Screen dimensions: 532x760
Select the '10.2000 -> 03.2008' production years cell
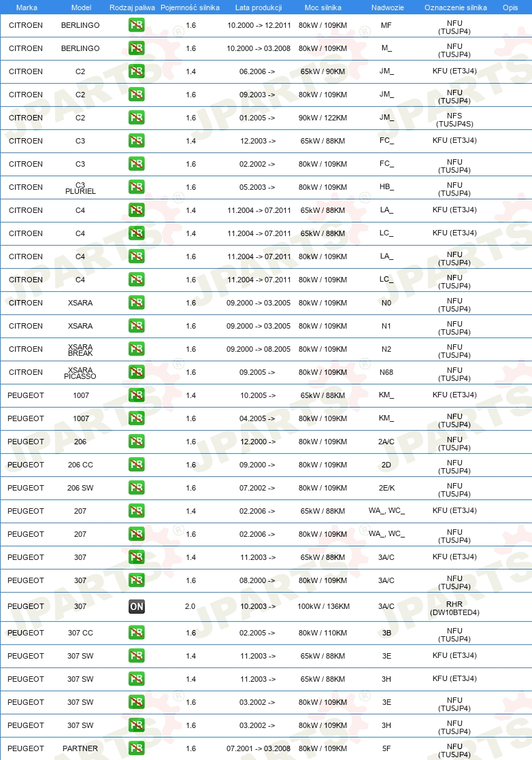pyautogui.click(x=259, y=48)
